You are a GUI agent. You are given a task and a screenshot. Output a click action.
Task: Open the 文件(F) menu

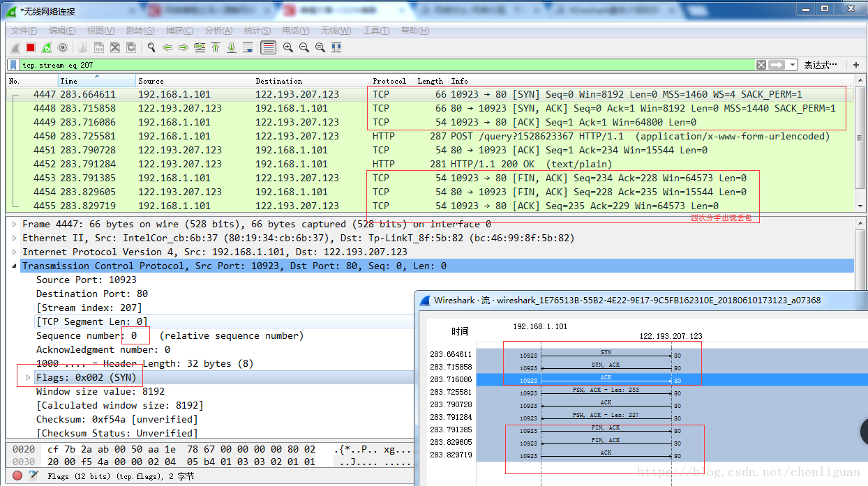click(x=24, y=31)
